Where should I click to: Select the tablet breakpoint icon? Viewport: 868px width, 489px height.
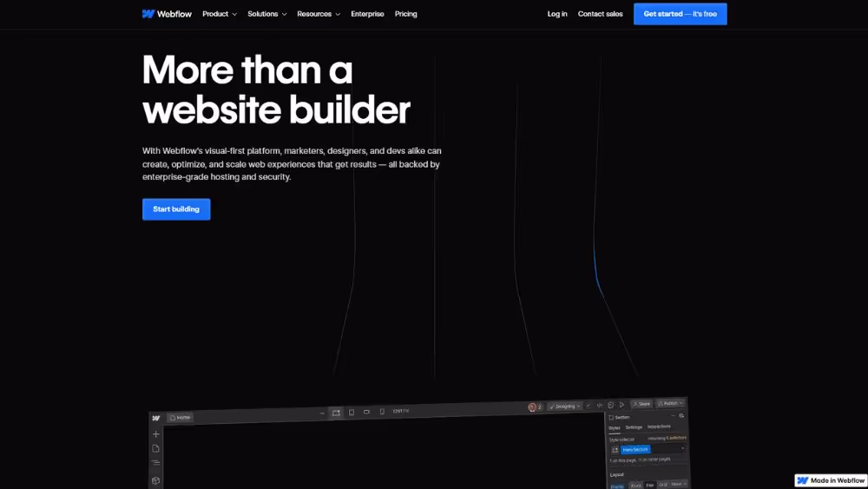(352, 412)
